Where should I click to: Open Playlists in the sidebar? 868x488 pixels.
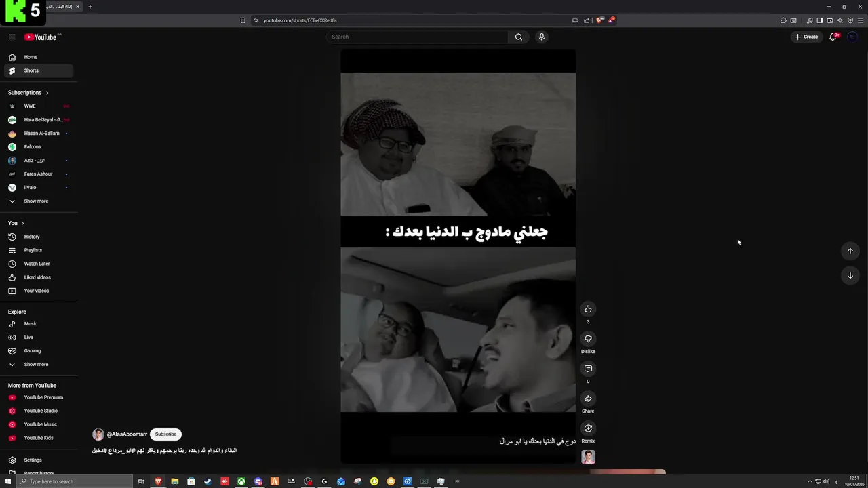coord(39,250)
